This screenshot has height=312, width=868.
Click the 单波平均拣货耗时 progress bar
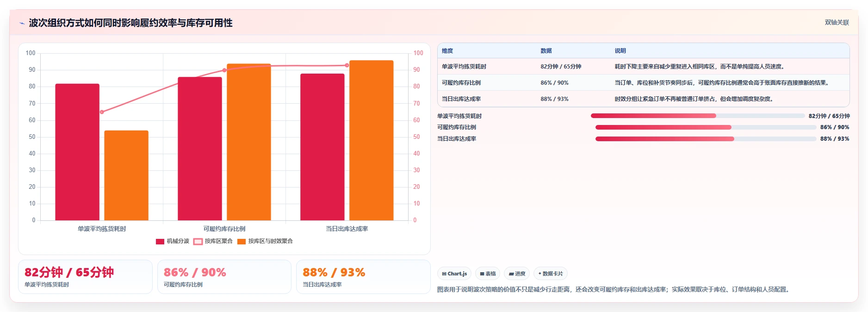tap(698, 116)
